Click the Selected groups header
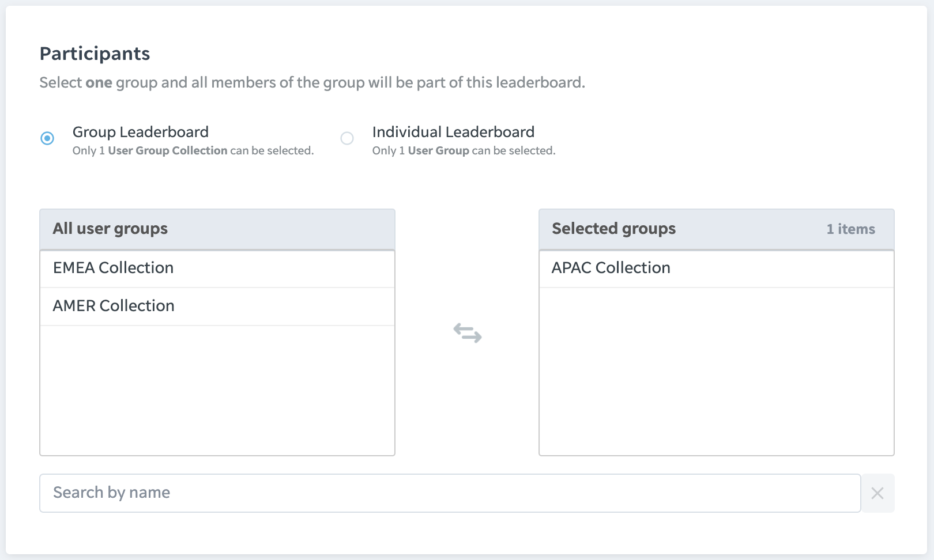This screenshot has width=934, height=560. tap(717, 229)
